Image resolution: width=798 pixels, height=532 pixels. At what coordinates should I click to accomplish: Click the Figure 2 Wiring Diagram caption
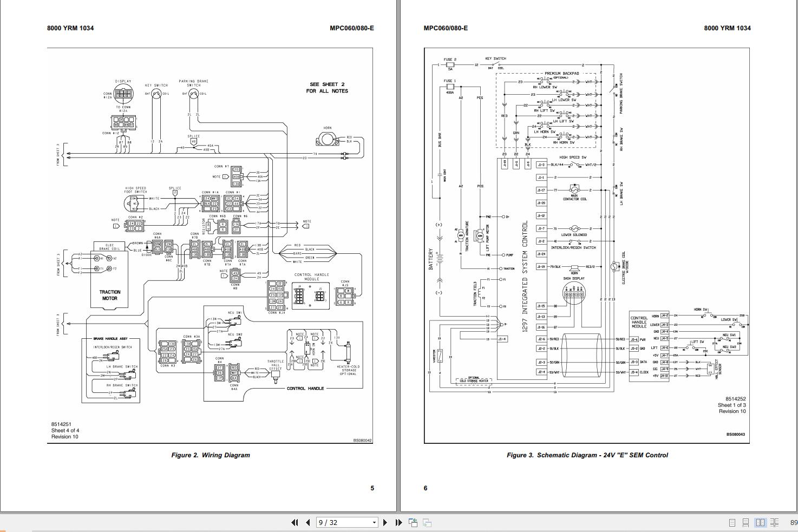211,455
